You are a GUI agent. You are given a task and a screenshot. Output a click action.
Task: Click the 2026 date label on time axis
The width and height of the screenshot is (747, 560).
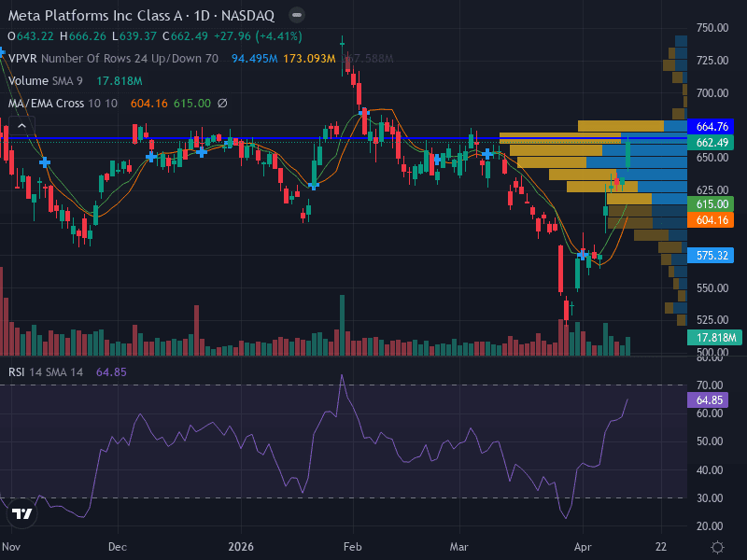241,547
